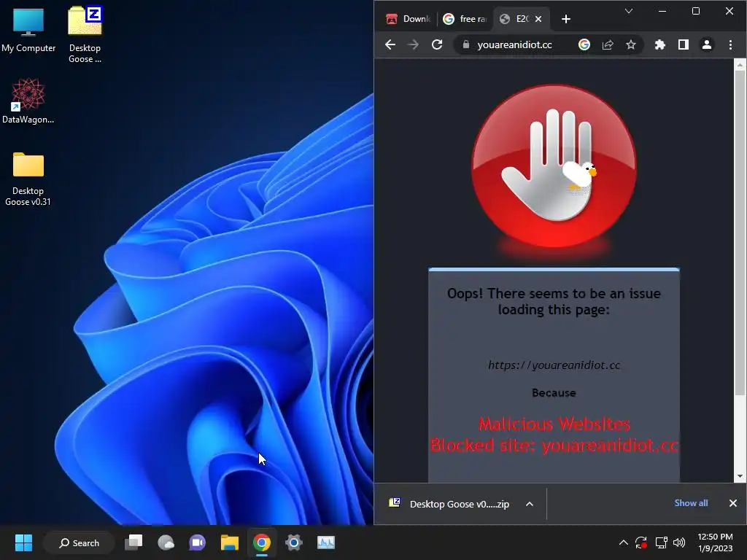Click the Blocked site: youareanidiot.cc text
The height and width of the screenshot is (560, 747).
(x=554, y=446)
